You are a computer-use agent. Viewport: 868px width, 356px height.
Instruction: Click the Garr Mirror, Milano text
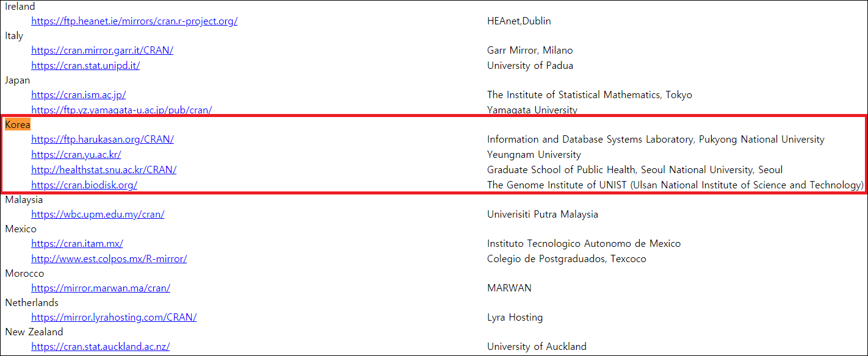(530, 50)
